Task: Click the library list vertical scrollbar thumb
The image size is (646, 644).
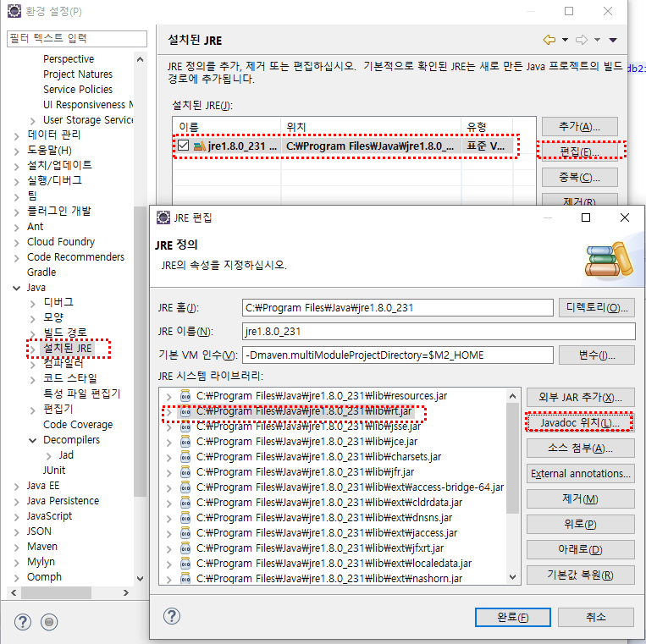Action: (512, 459)
